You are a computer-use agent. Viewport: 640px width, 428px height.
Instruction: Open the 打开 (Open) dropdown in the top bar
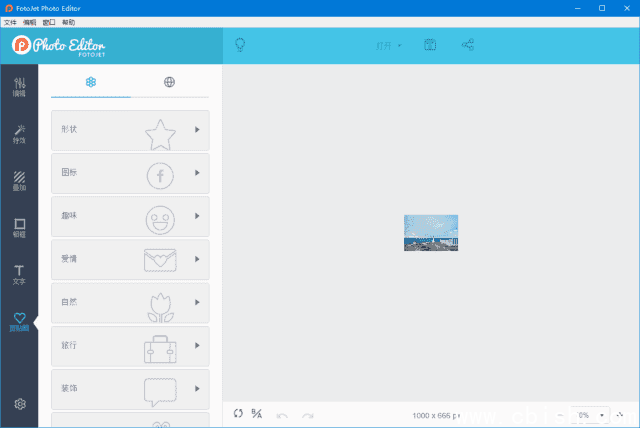389,45
